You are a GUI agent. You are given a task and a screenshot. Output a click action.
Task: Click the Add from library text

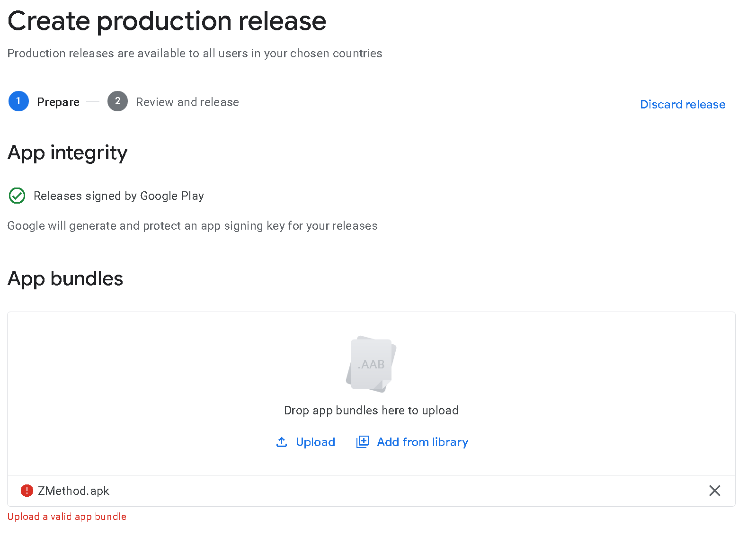tap(422, 442)
